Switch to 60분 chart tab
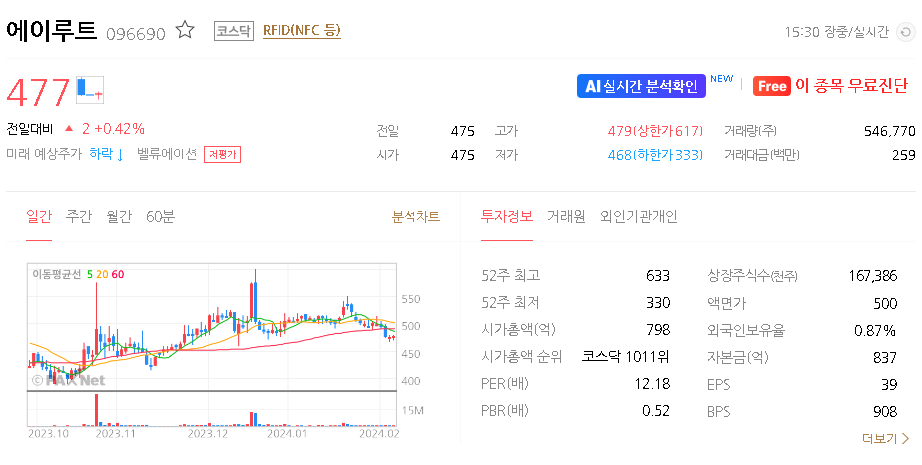Screen dimensions: 922x465 161,216
